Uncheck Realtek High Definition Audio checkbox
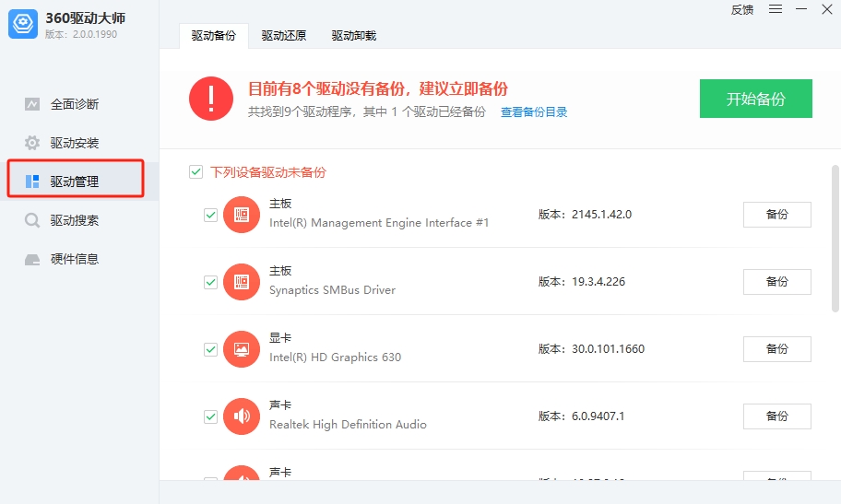The image size is (841, 504). coord(211,416)
